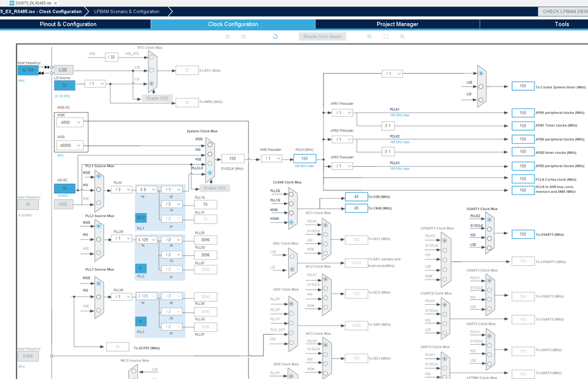The height and width of the screenshot is (379, 588).
Task: Click the To USB (MHz) 48 field
Action: click(356, 197)
